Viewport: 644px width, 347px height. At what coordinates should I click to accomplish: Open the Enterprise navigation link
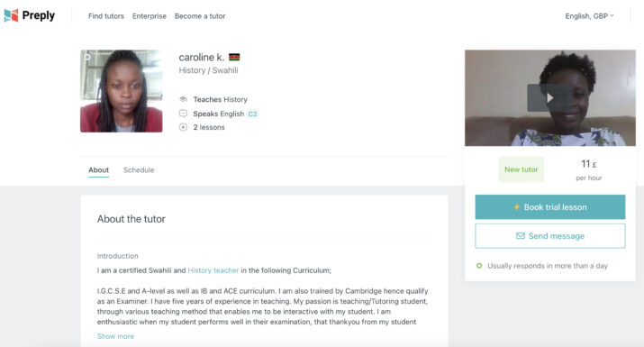point(150,16)
